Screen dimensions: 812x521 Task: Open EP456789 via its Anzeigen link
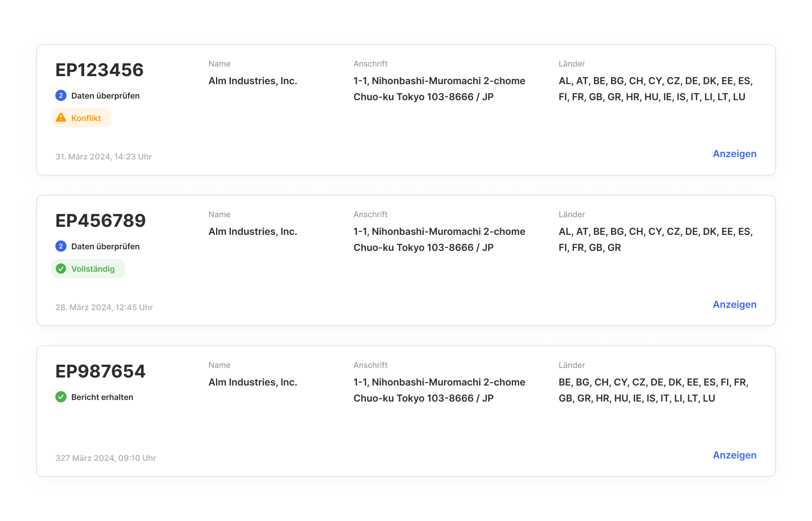(734, 305)
